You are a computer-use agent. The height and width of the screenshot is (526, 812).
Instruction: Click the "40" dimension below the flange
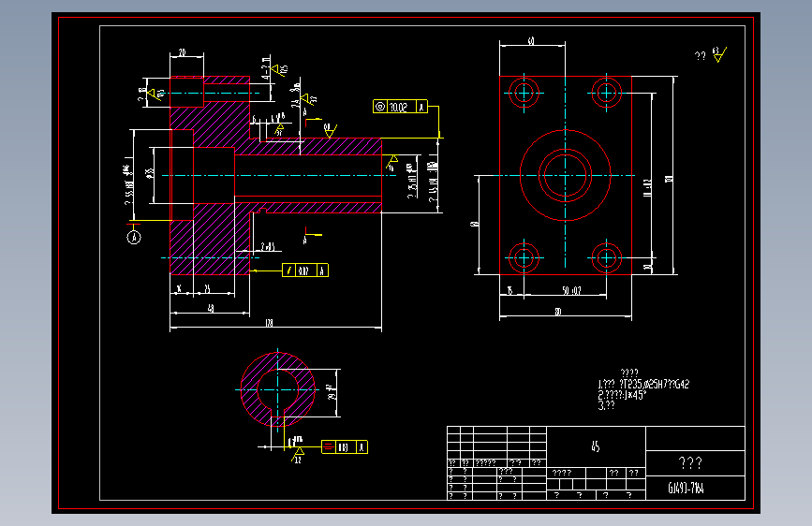211,308
